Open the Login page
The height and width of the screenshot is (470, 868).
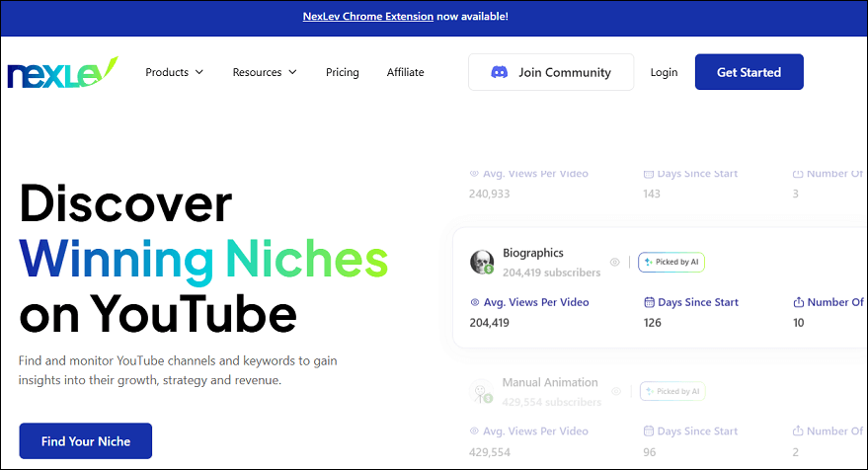[664, 72]
